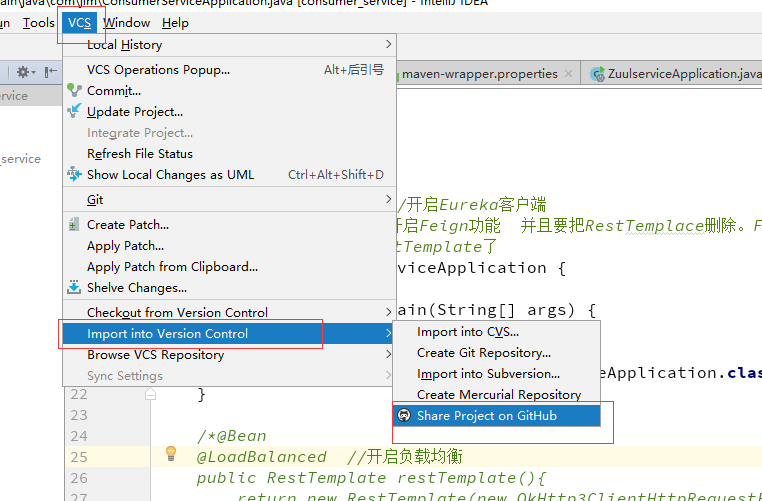Click line number 26 in gutter
Screen dimensions: 762x501
click(x=79, y=478)
